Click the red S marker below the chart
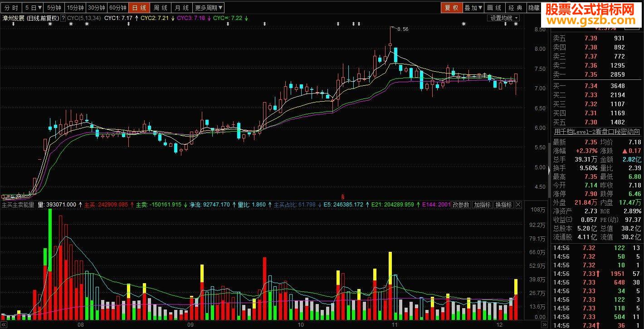Image resolution: width=644 pixels, height=329 pixels. 343,196
